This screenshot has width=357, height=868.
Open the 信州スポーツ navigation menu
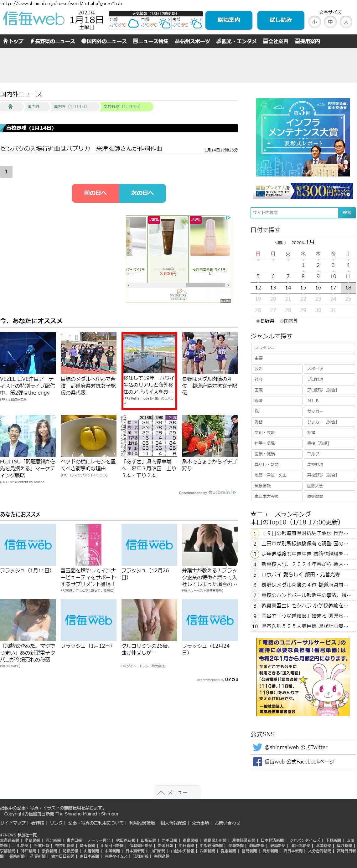pyautogui.click(x=192, y=41)
